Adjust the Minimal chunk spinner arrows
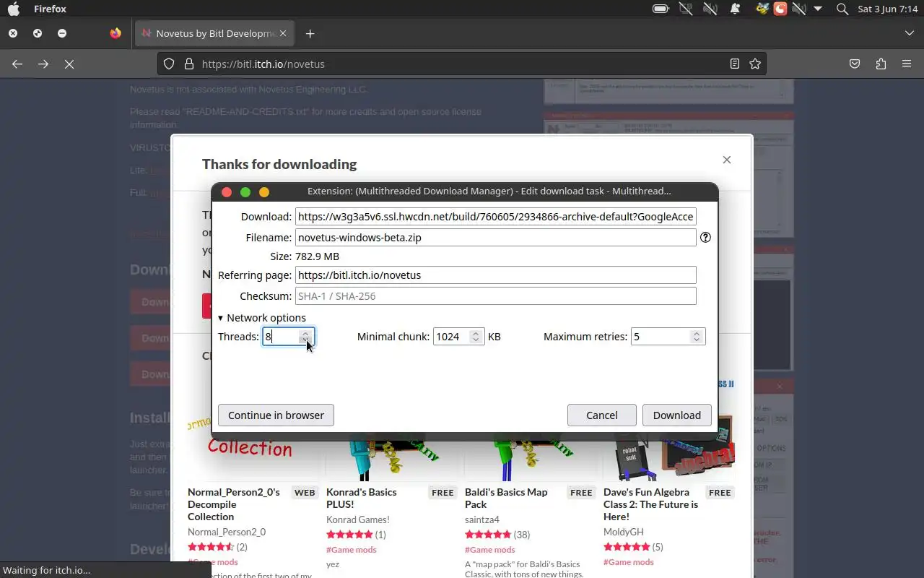This screenshot has width=924, height=578. pos(476,337)
